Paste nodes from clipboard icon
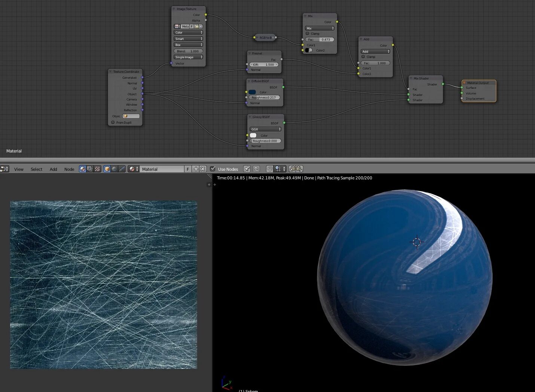Image resolution: width=535 pixels, height=392 pixels. coord(299,169)
